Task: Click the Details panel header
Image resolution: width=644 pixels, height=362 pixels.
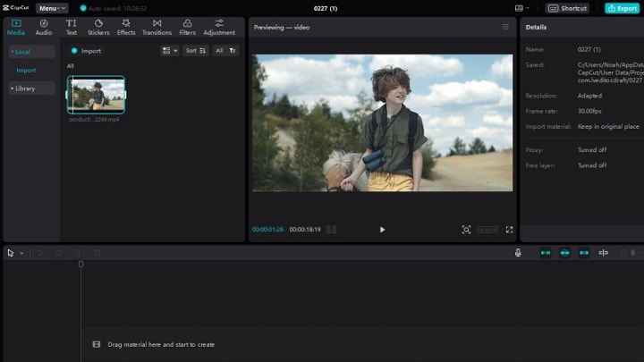Action: pos(536,27)
